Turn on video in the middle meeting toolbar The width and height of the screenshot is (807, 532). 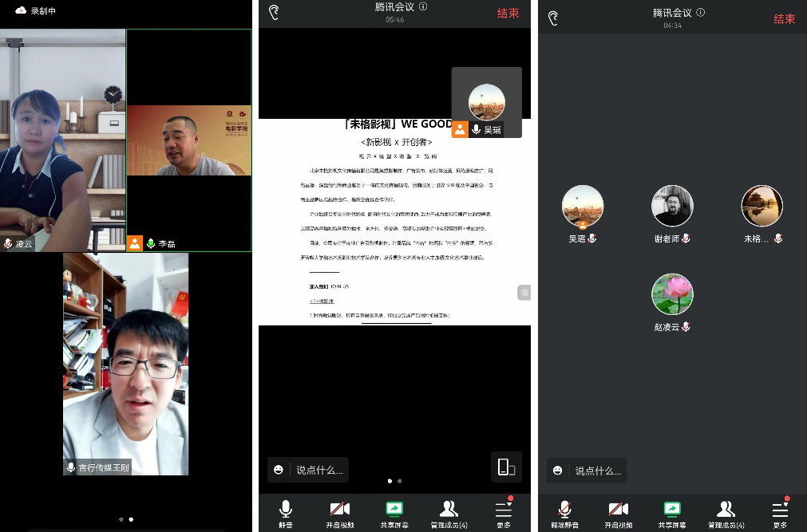pos(339,512)
